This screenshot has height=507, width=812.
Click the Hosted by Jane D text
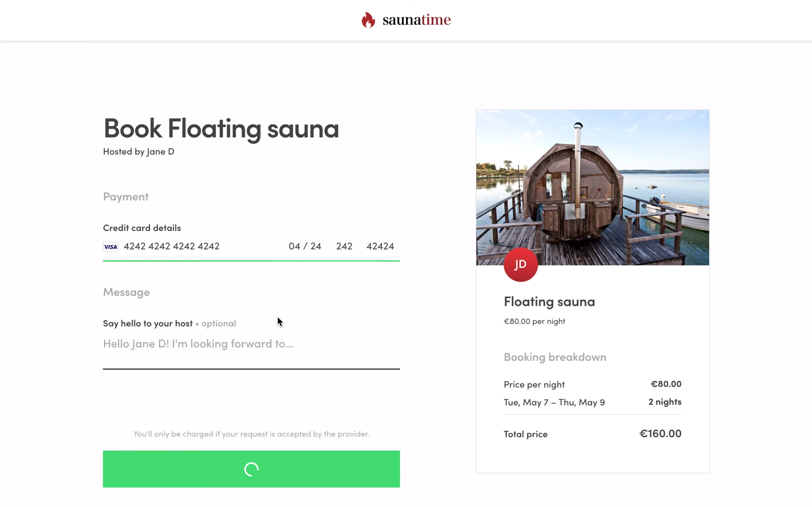pyautogui.click(x=138, y=151)
